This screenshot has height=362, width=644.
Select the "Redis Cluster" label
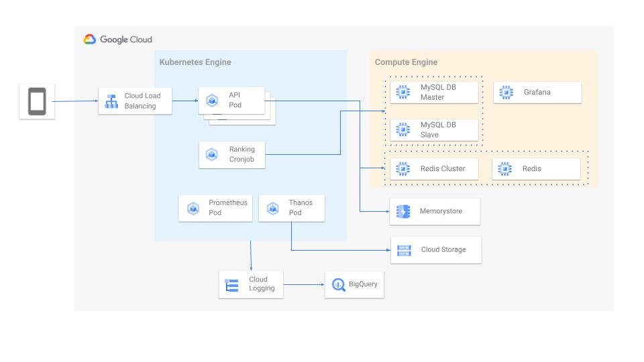point(443,168)
